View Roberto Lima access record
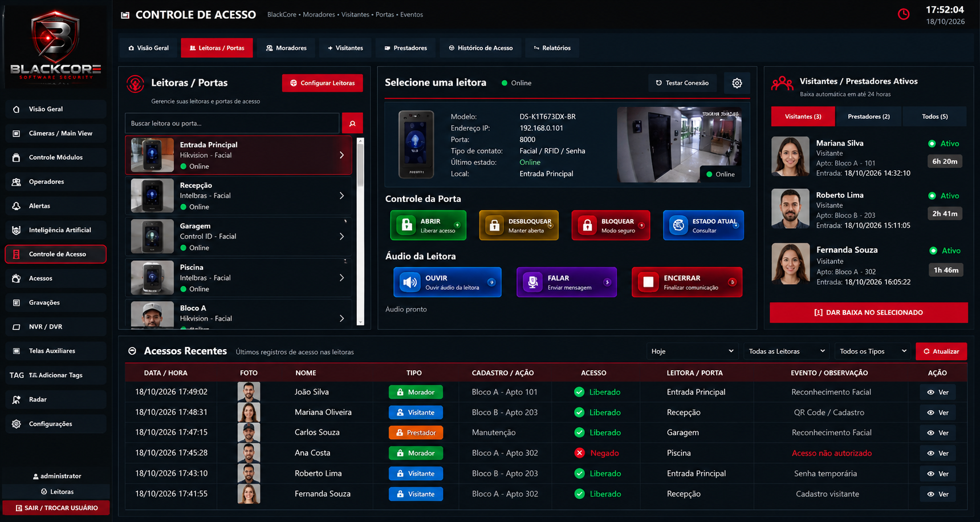 point(938,474)
